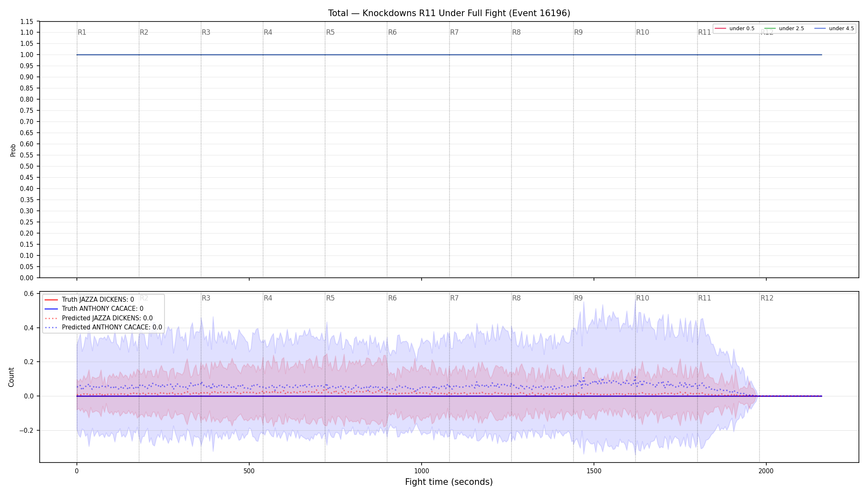Image resolution: width=868 pixels, height=496 pixels.
Task: Click the 'Prob' y-axis label
Action: 13,150
